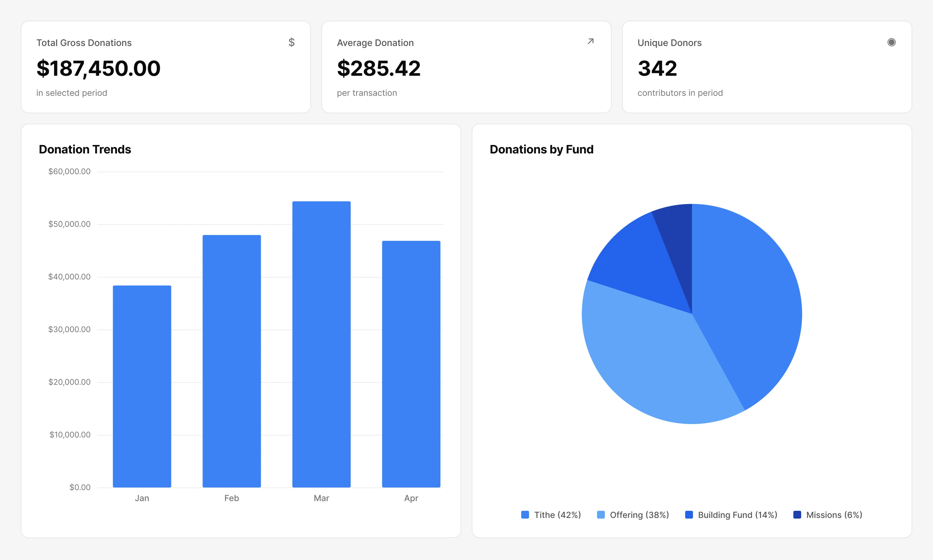
Task: Click the $187,450.00 total value
Action: (98, 68)
